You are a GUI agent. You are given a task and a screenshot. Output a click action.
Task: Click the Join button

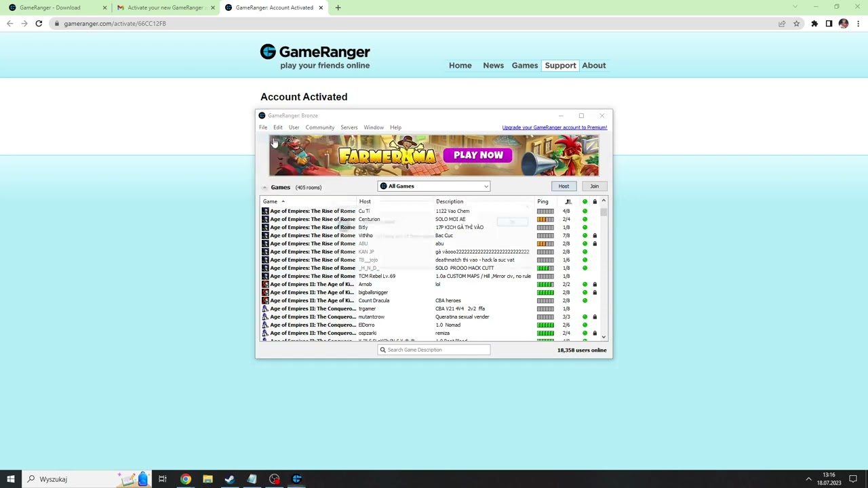[594, 186]
